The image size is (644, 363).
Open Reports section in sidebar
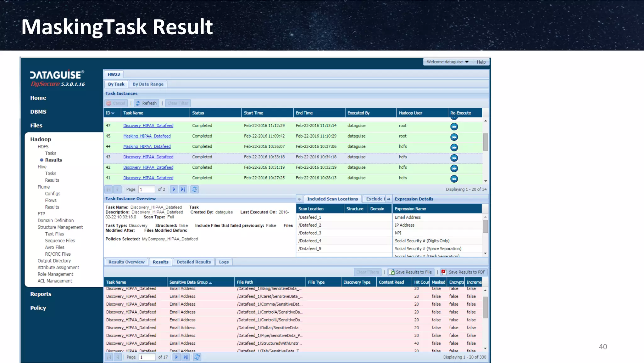point(41,294)
